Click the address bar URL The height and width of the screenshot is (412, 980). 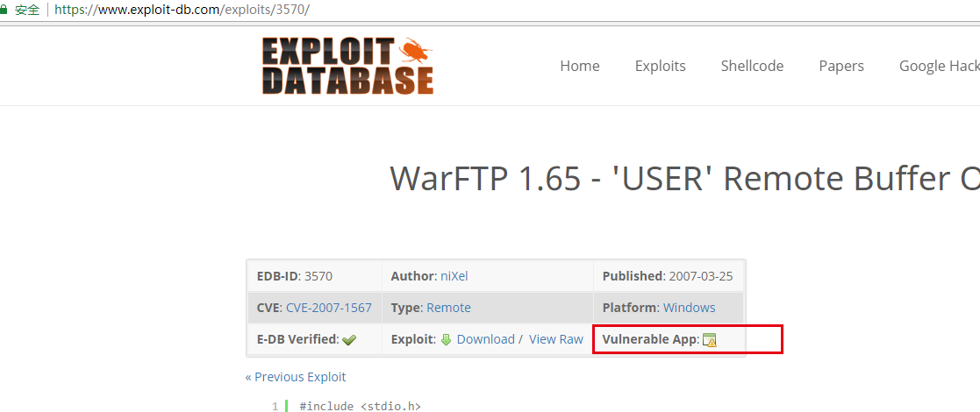pyautogui.click(x=182, y=10)
